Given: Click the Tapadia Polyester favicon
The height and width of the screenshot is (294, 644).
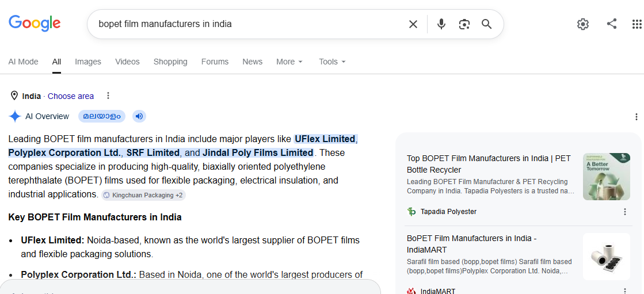Looking at the screenshot, I should tap(411, 212).
